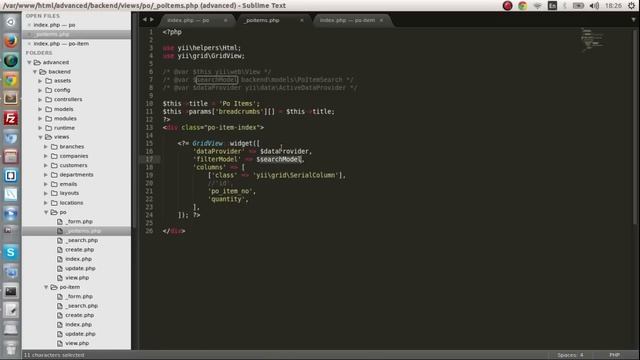Click the minimap code preview
The height and width of the screenshot is (360, 640).
[x=592, y=40]
